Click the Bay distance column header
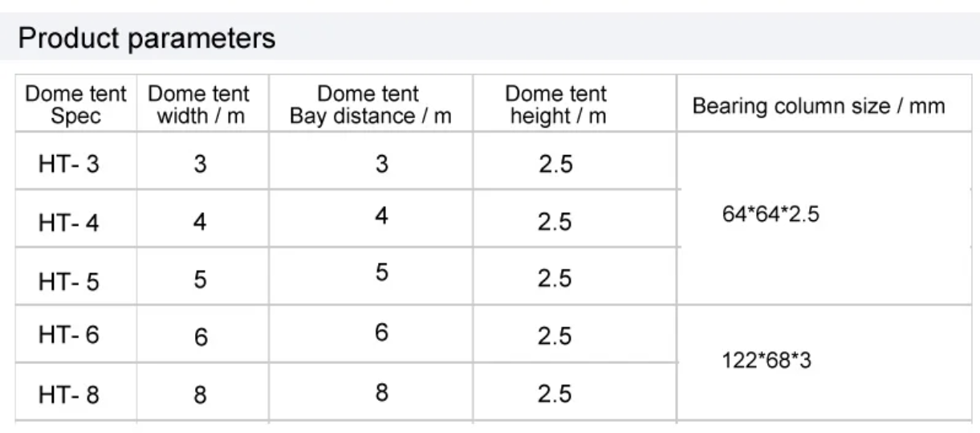980x433 pixels. click(x=370, y=104)
